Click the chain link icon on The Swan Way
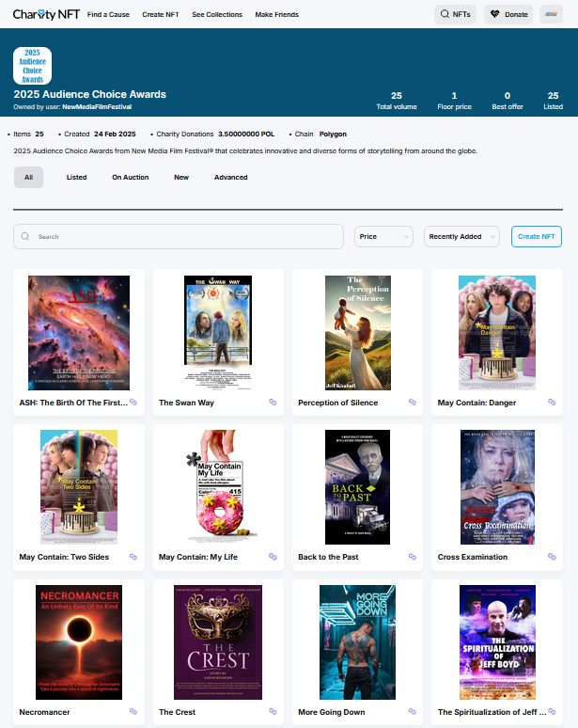Screen dimensions: 578x728 click(273, 402)
